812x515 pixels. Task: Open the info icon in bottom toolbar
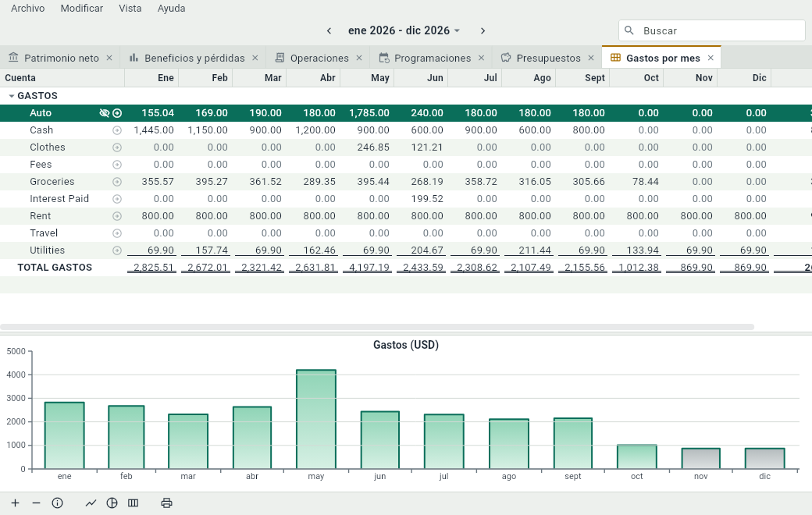click(x=58, y=503)
